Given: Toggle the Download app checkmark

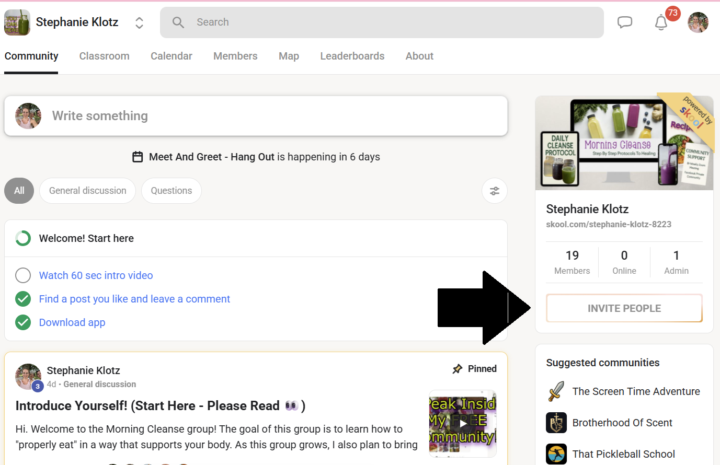Looking at the screenshot, I should [23, 323].
